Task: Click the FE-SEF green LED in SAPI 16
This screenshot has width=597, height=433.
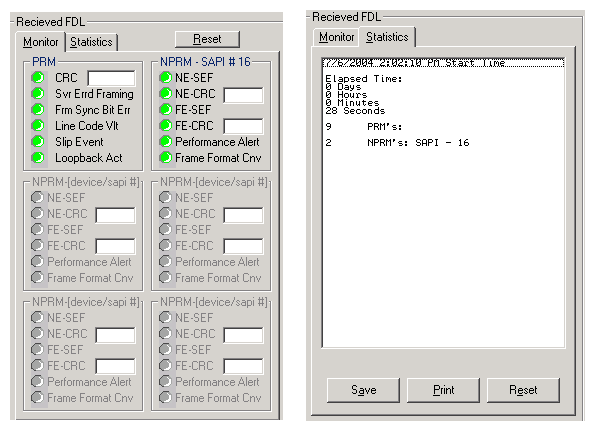Action: click(166, 110)
